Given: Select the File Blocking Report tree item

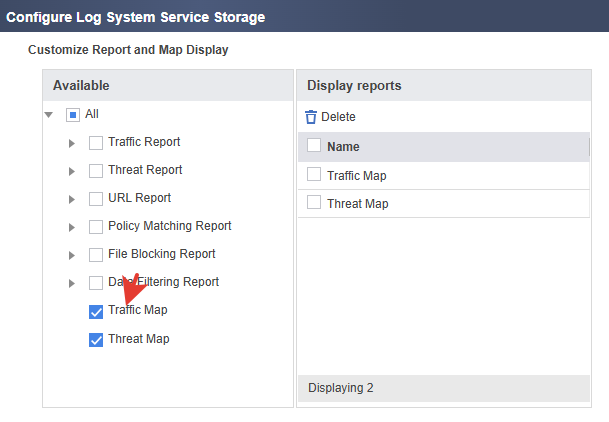Looking at the screenshot, I should pos(161,254).
